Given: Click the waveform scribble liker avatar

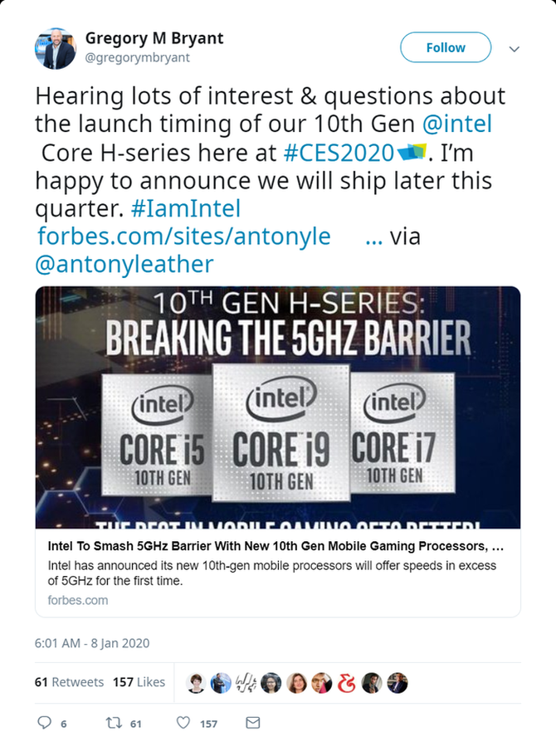Looking at the screenshot, I should point(246,682).
